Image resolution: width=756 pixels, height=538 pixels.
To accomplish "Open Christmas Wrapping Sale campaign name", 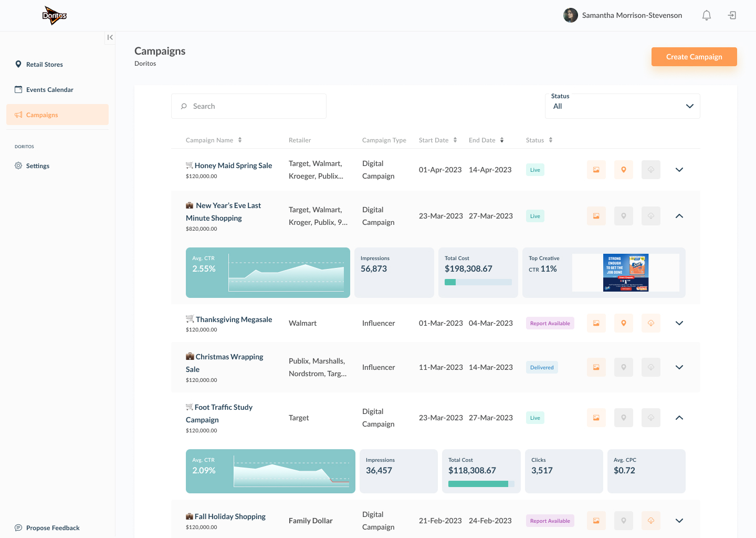I will tap(225, 363).
